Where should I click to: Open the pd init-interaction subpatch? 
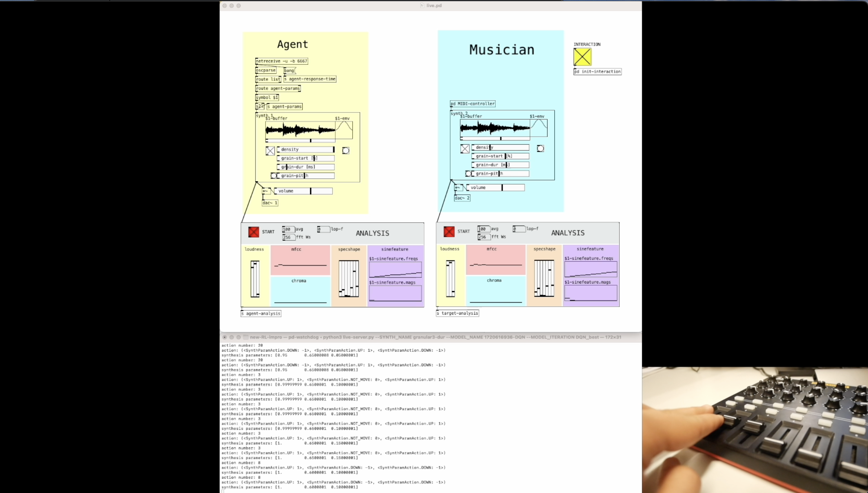click(x=597, y=72)
